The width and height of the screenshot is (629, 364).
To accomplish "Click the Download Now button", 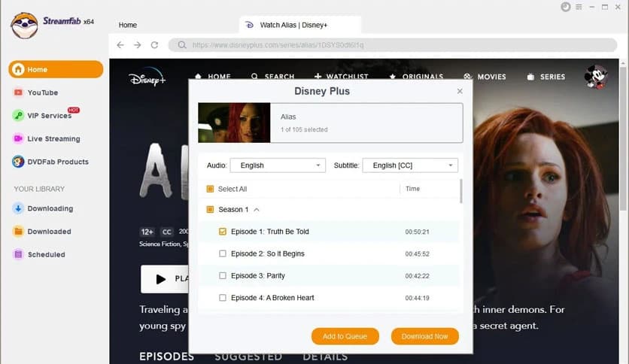I will tap(425, 336).
